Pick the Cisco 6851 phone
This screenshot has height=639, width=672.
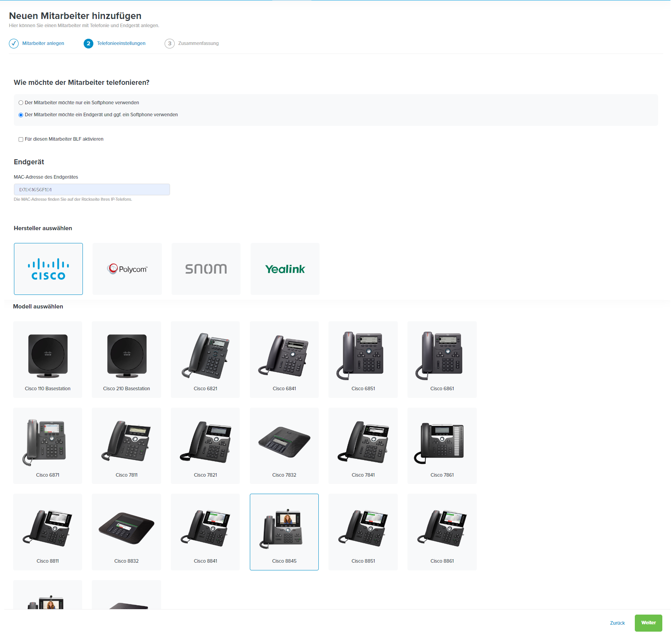pos(363,359)
